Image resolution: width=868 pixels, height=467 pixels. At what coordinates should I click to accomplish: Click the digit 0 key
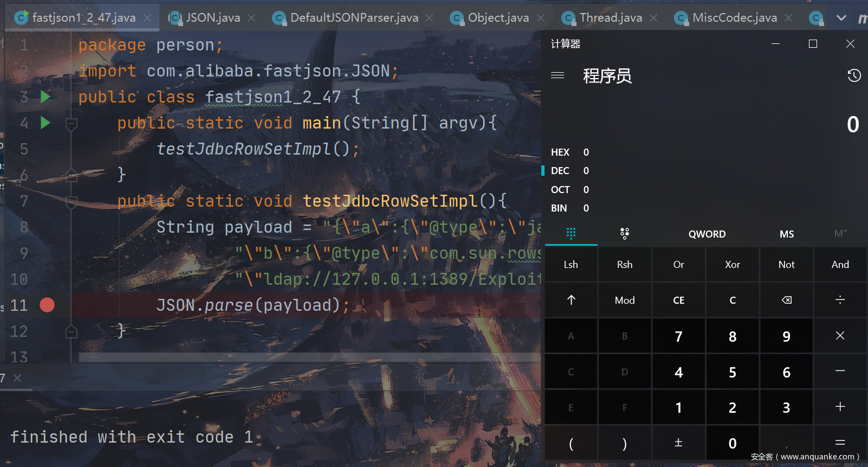point(733,443)
